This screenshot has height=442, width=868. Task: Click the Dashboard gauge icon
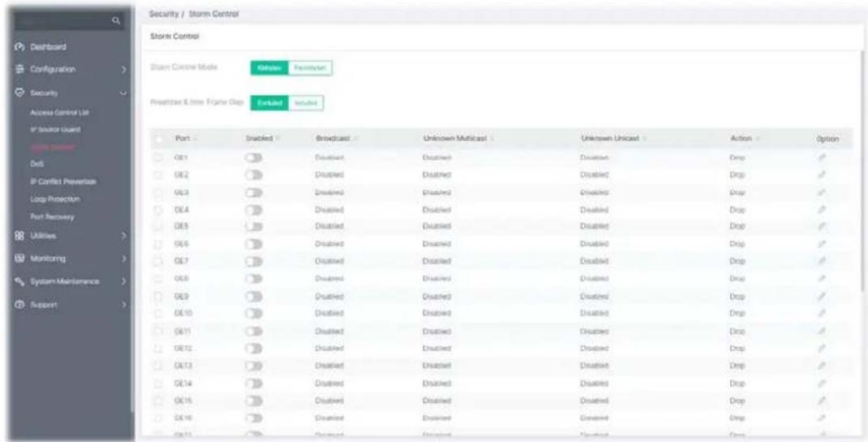[19, 47]
